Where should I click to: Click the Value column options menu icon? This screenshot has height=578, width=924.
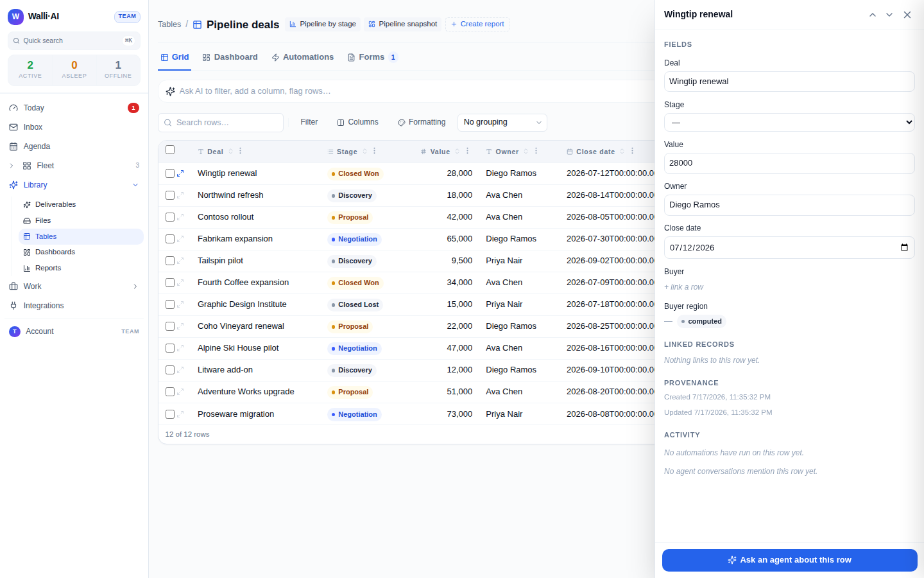[x=468, y=152]
